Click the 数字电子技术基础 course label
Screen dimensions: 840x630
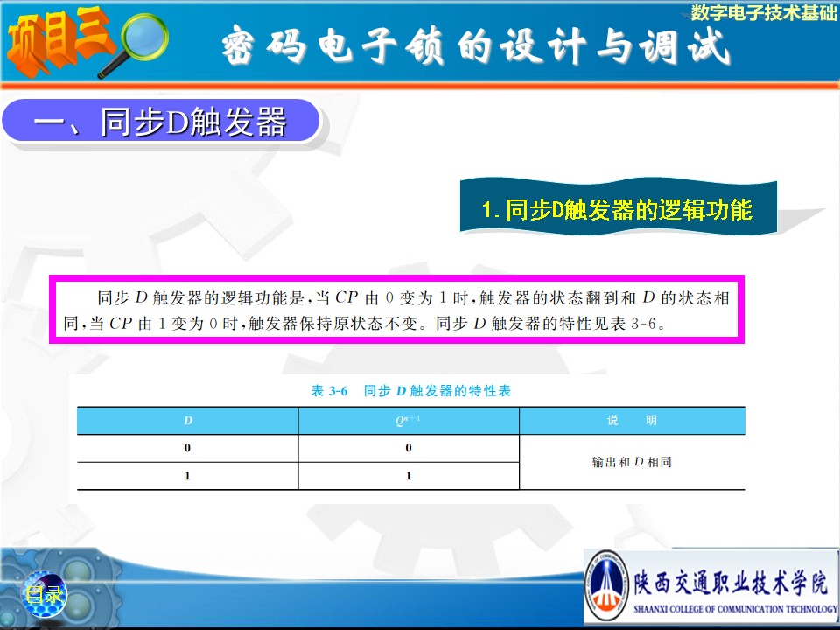click(x=763, y=11)
